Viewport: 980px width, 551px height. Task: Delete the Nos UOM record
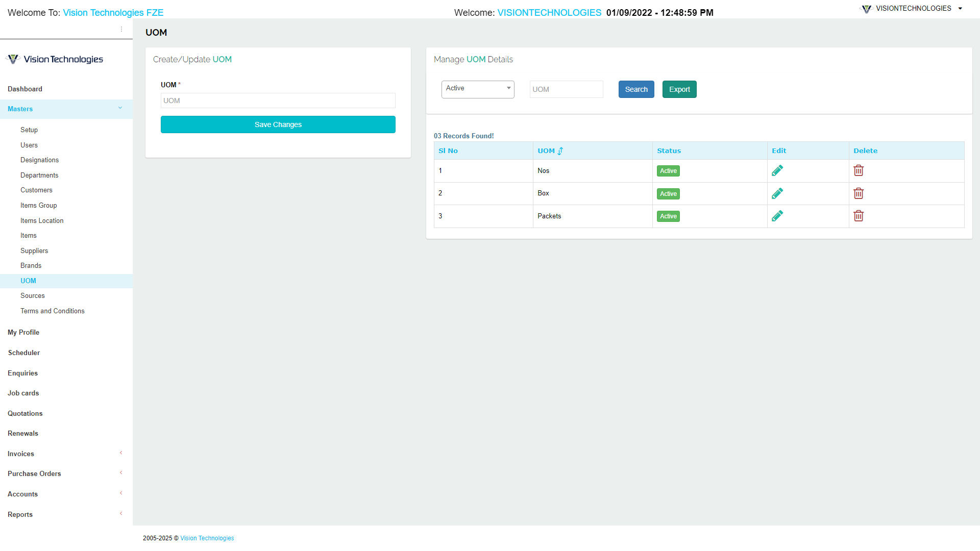(858, 170)
